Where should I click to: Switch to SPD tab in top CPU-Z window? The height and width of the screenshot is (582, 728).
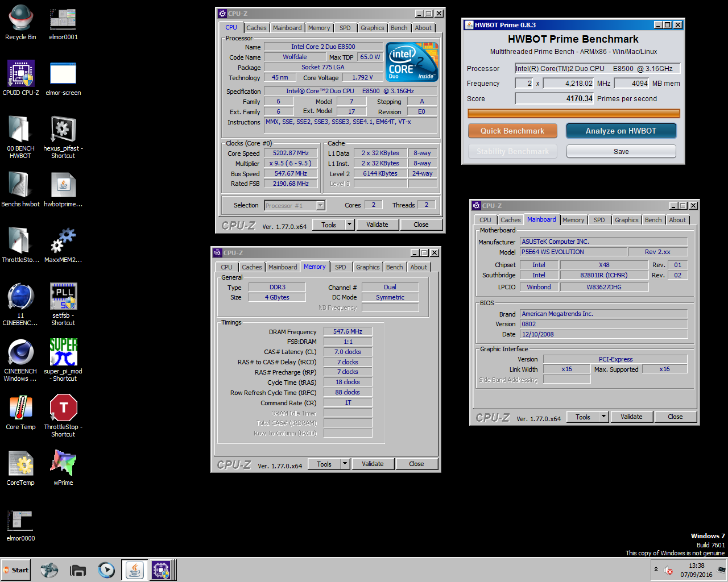click(345, 28)
